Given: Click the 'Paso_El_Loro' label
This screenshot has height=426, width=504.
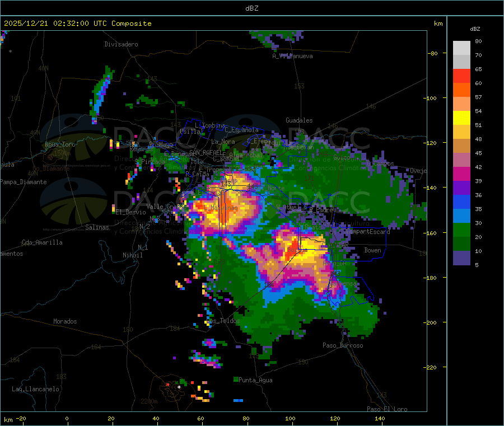Looking at the screenshot, I should coord(387,409).
